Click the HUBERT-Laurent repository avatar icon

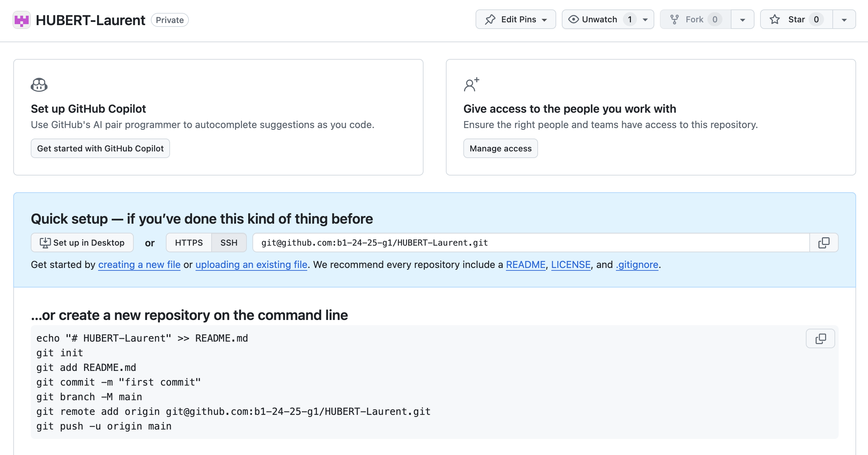point(22,20)
